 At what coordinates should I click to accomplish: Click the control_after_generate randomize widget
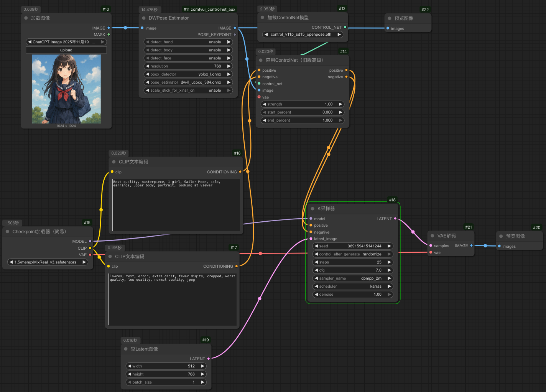(x=352, y=254)
